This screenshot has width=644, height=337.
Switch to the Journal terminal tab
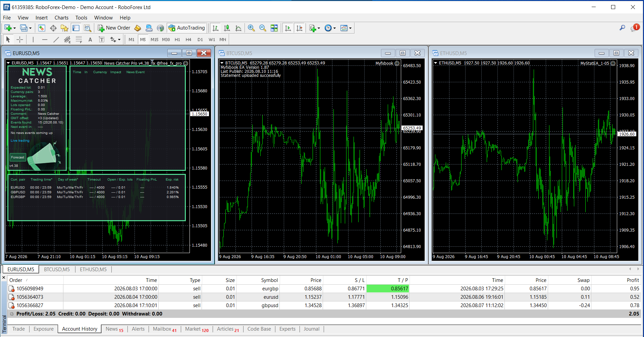click(x=312, y=329)
